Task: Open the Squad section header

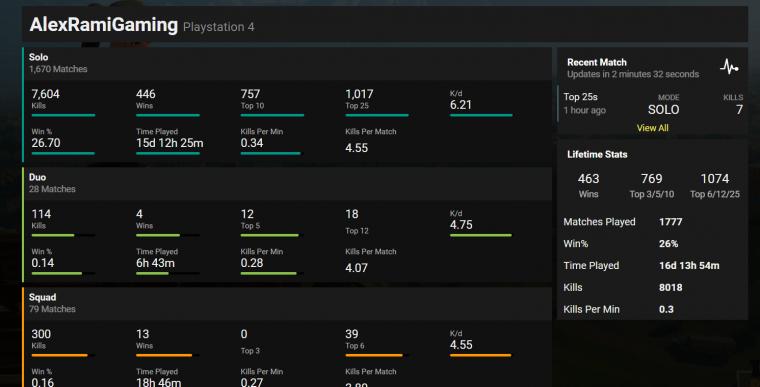Action: tap(287, 304)
